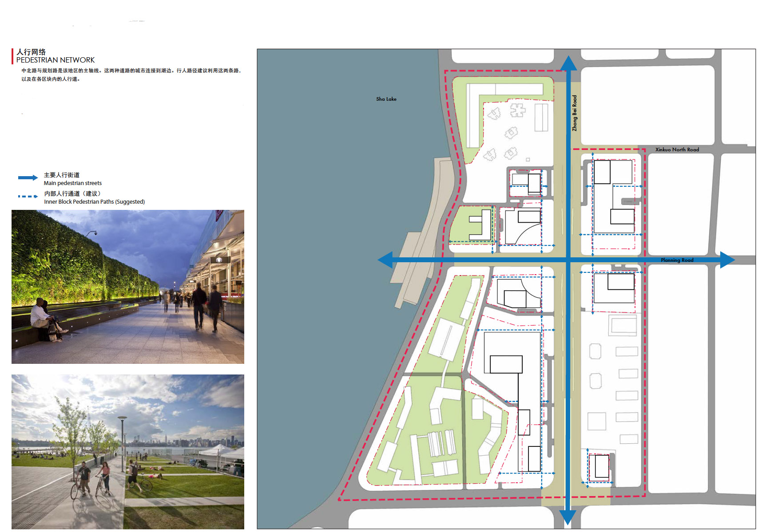The width and height of the screenshot is (766, 532).
Task: Click the intersection of the two blue main streets
Action: (x=568, y=260)
